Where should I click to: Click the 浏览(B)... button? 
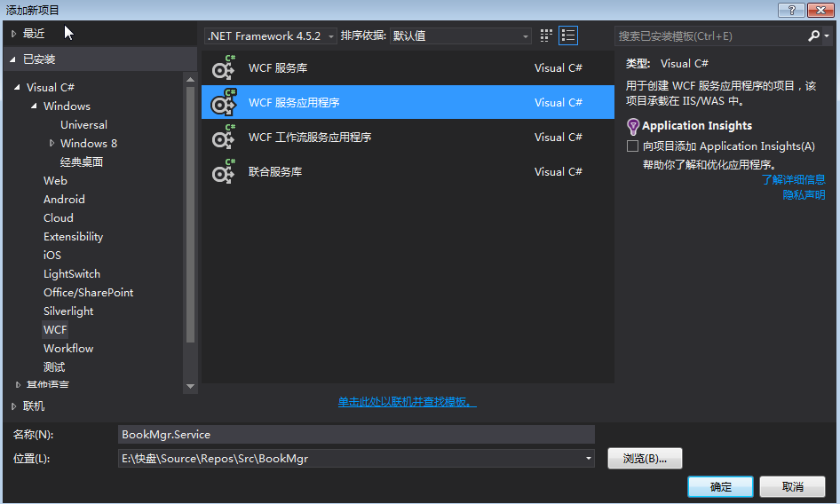(x=645, y=459)
